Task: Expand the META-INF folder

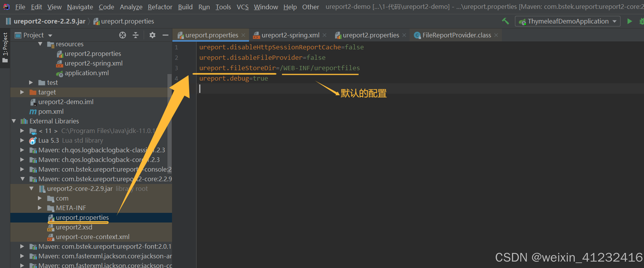Action: [40, 208]
